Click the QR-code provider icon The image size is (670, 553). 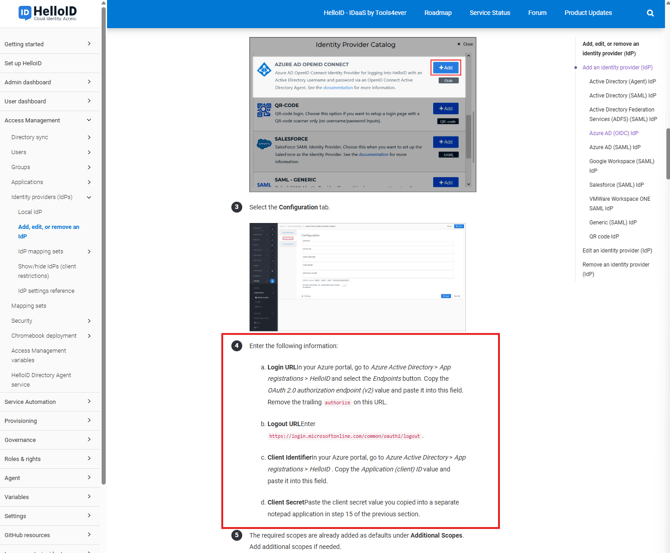coord(264,110)
